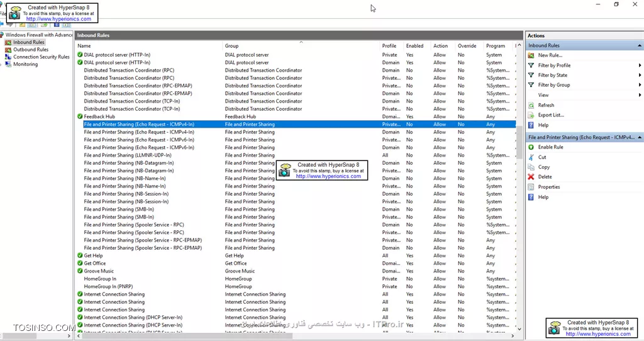Click the rules list vertical scrollbar down arrow
The height and width of the screenshot is (341, 644).
[x=519, y=328]
